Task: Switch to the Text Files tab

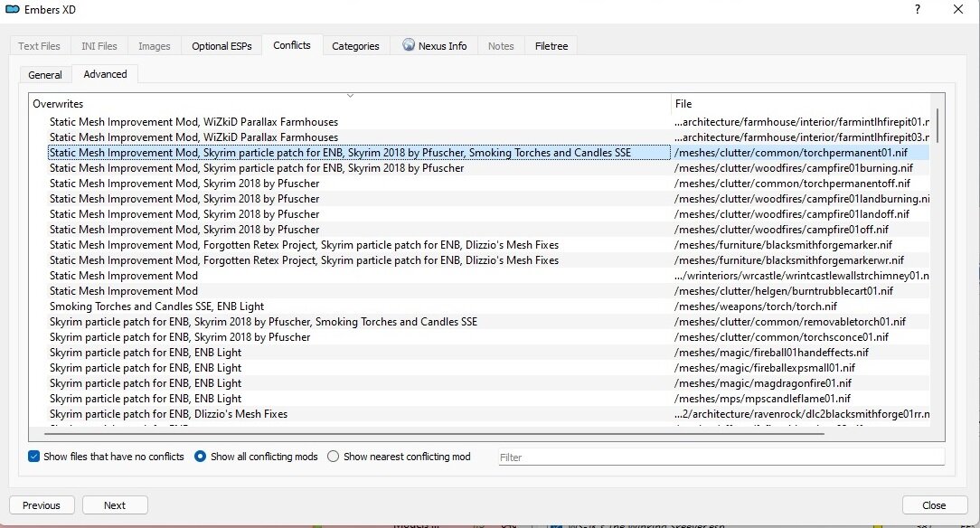Action: [x=39, y=46]
